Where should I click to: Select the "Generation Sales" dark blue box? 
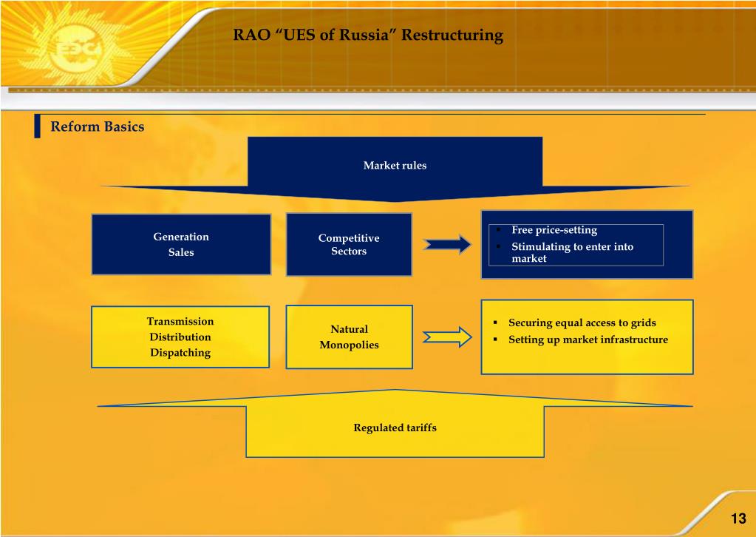[181, 244]
